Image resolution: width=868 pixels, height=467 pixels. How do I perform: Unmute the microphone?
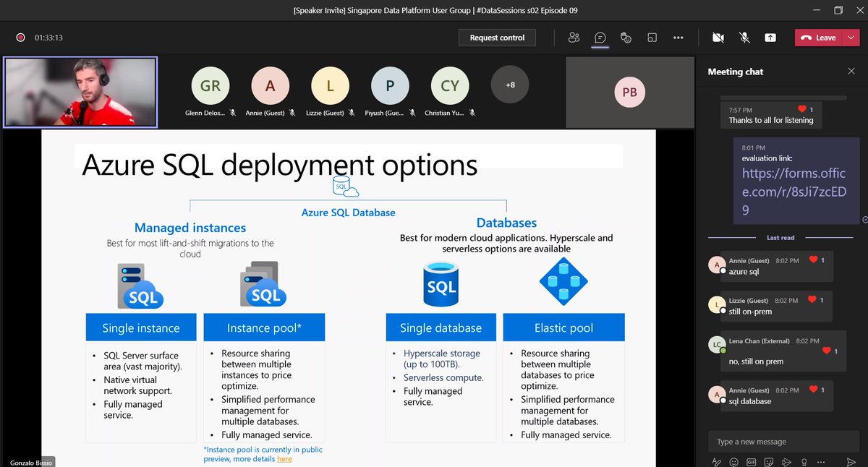tap(744, 38)
